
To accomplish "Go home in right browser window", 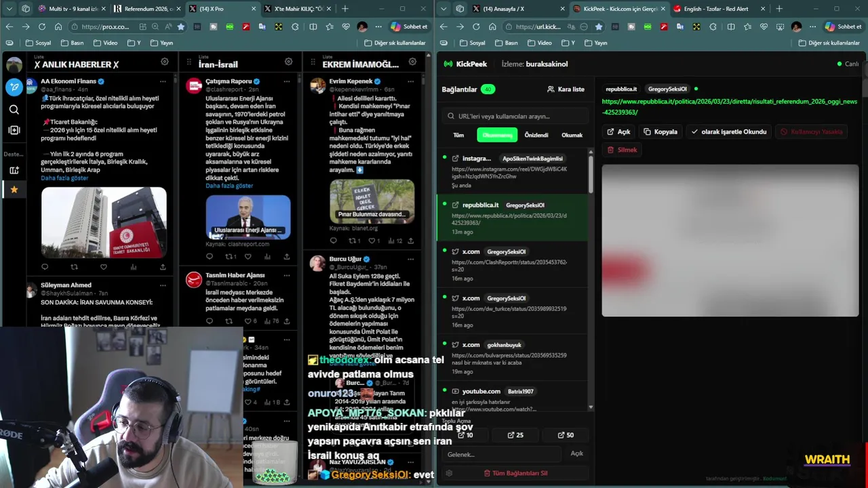I will click(x=492, y=26).
